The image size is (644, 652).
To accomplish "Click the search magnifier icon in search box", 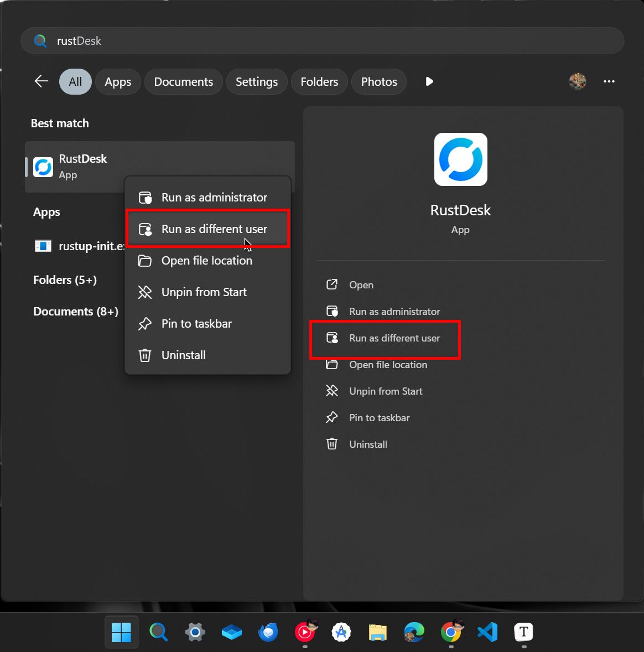I will 40,41.
